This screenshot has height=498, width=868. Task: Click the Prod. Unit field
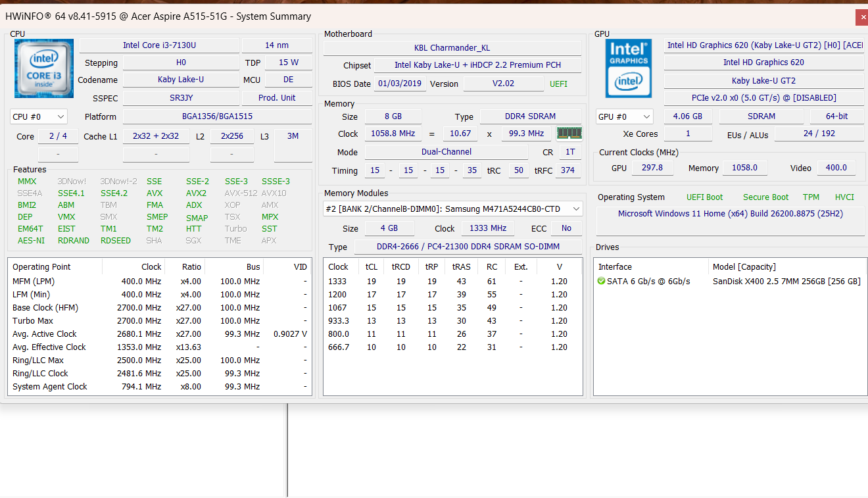[x=277, y=97]
